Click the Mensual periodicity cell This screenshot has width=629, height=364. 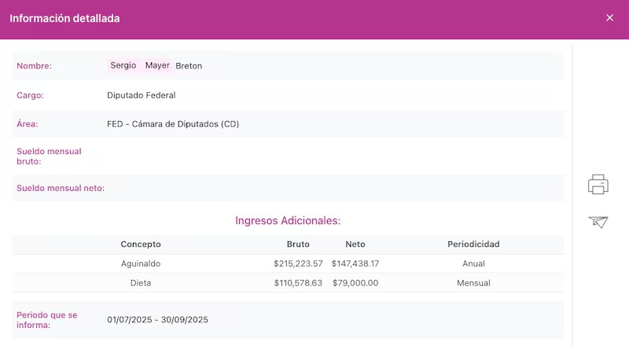tap(473, 283)
